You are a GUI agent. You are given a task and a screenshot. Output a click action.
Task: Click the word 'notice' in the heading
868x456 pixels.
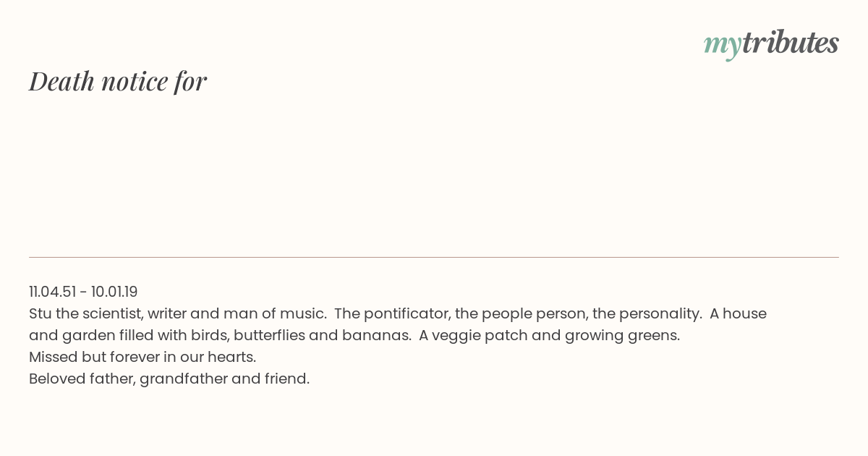135,81
